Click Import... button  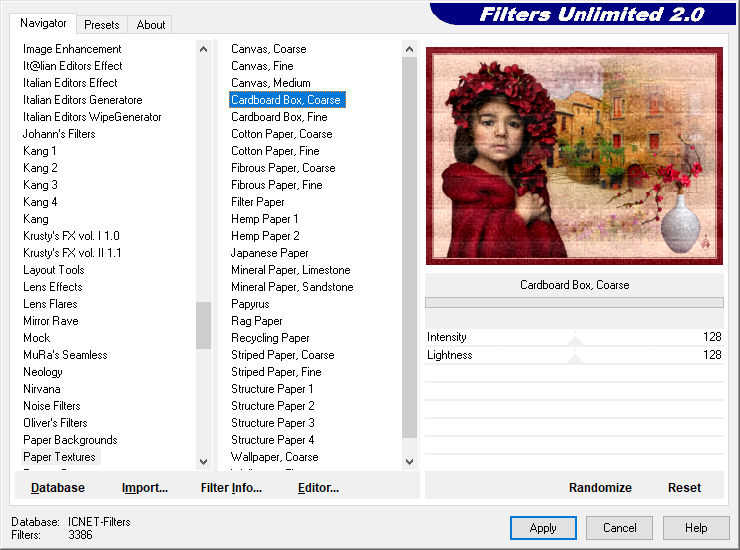tap(145, 488)
